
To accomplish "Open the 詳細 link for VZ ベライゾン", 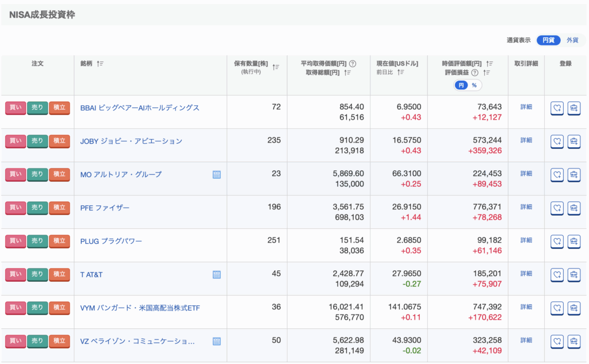I will [526, 340].
